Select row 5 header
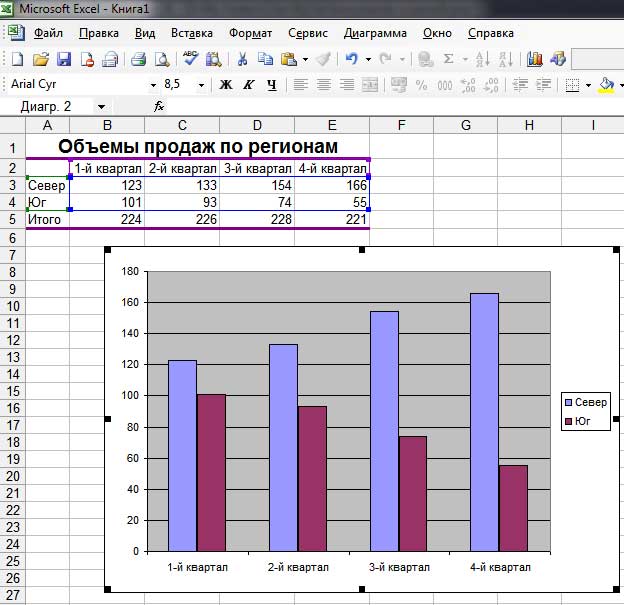Viewport: 624px width, 605px height. pos(12,220)
